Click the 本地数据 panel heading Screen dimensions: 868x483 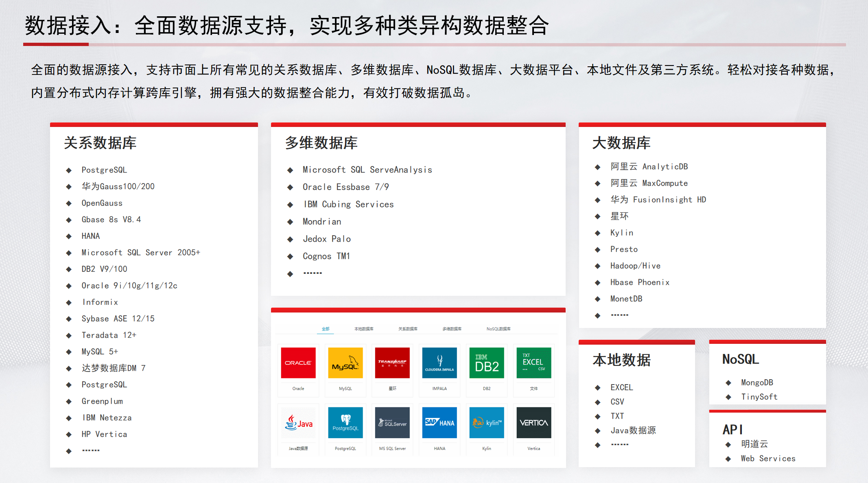click(621, 360)
